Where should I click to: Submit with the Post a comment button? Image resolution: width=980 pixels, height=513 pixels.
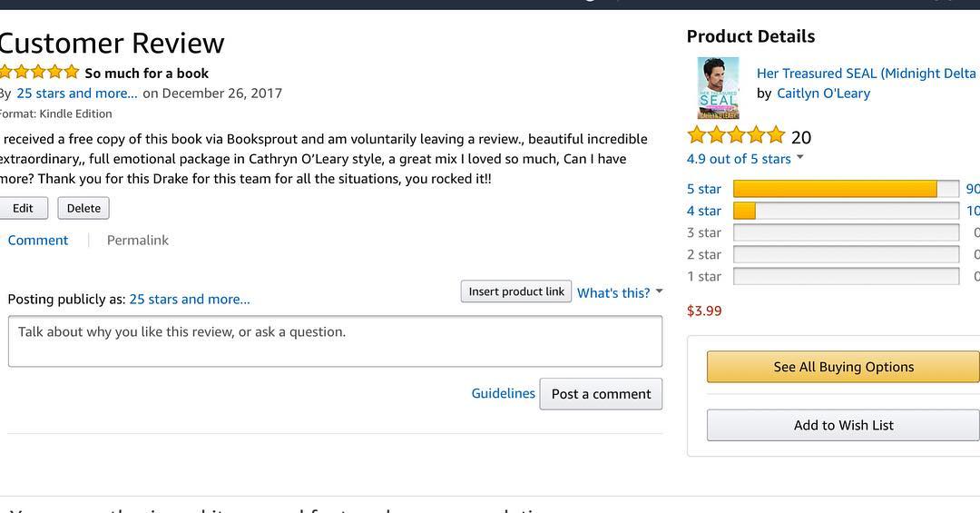tap(601, 394)
